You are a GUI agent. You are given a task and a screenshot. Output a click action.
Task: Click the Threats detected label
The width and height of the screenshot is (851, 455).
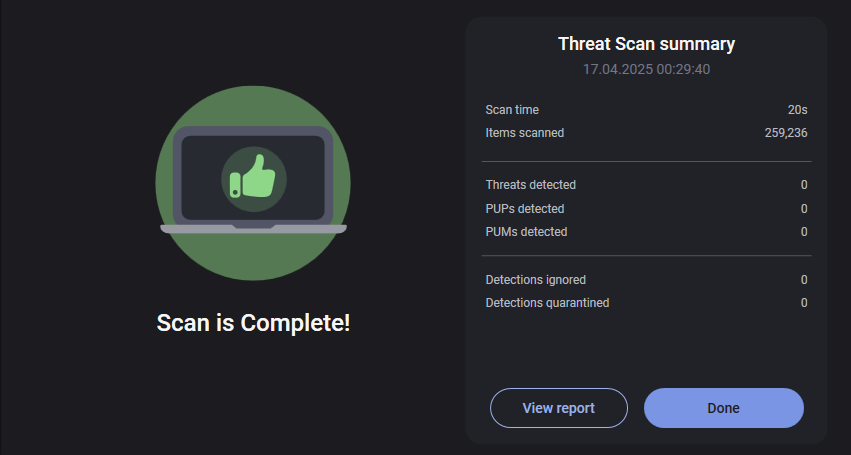tap(531, 185)
